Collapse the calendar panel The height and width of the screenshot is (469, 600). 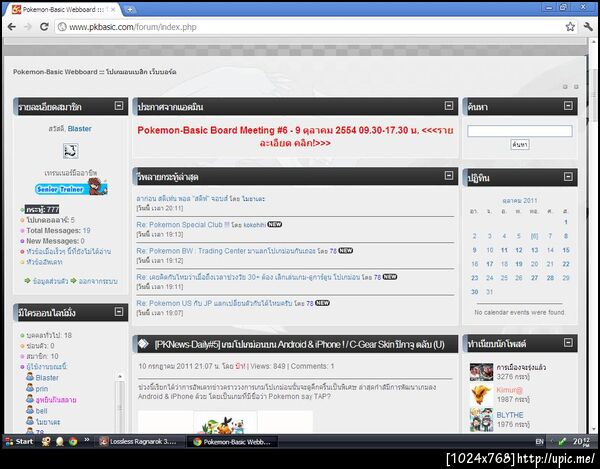pyautogui.click(x=568, y=176)
